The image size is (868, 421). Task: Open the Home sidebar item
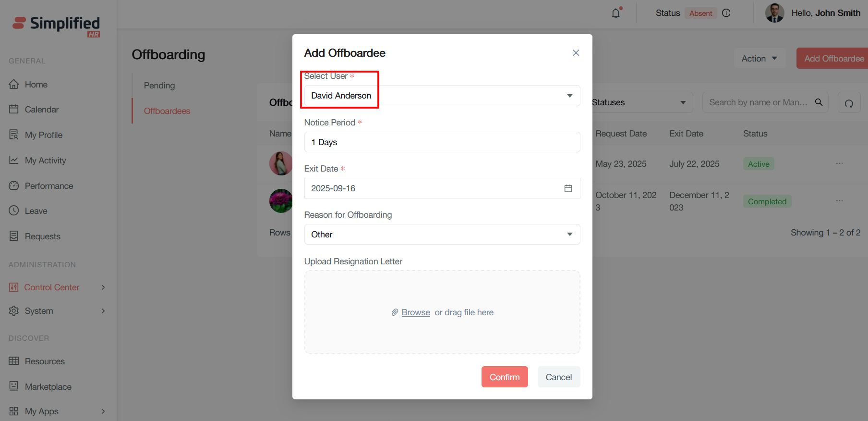tap(36, 85)
